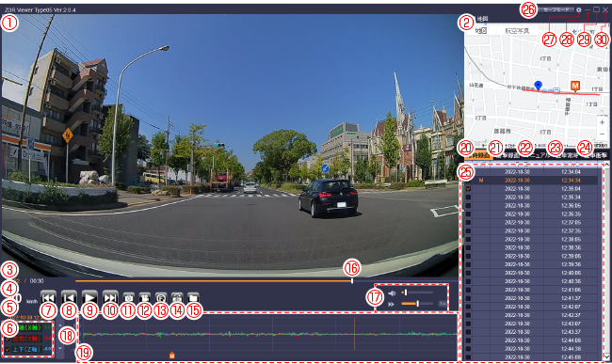Toggle the 上下 (Z軸) graph checkbox

point(7,350)
